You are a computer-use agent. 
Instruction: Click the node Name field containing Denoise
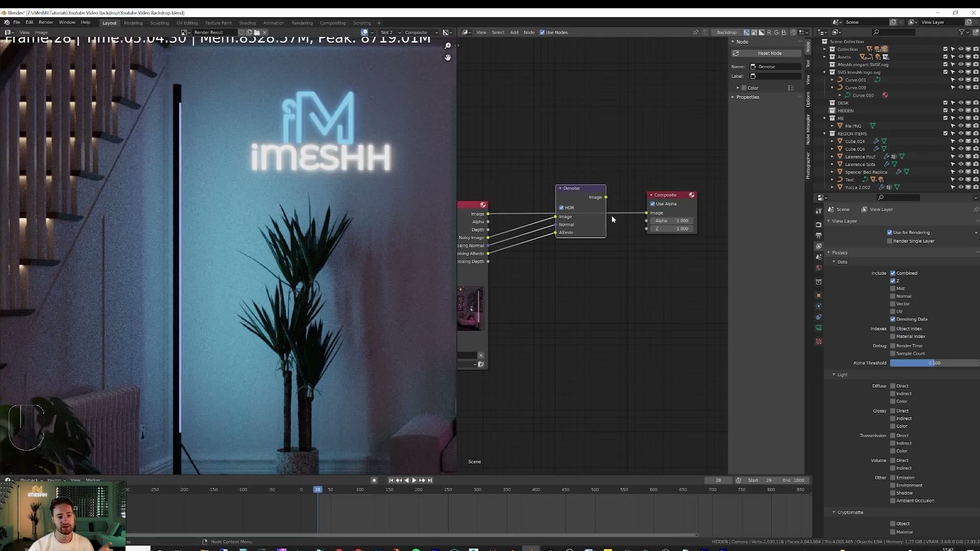pyautogui.click(x=775, y=67)
